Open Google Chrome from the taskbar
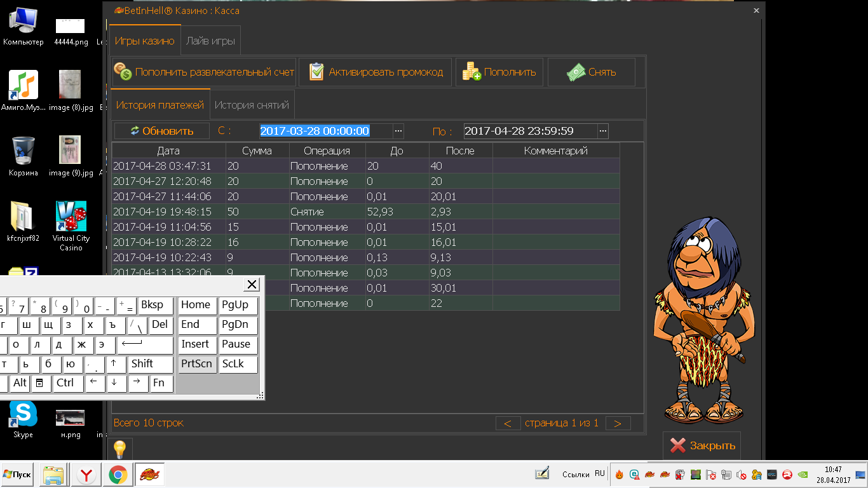The image size is (868, 488). pos(118,475)
